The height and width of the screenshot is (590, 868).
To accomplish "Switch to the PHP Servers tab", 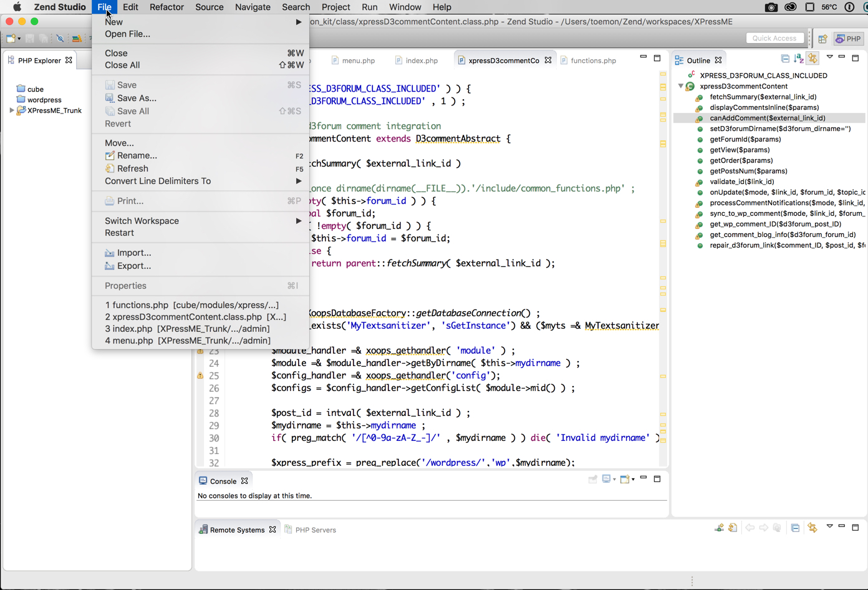I will (310, 530).
